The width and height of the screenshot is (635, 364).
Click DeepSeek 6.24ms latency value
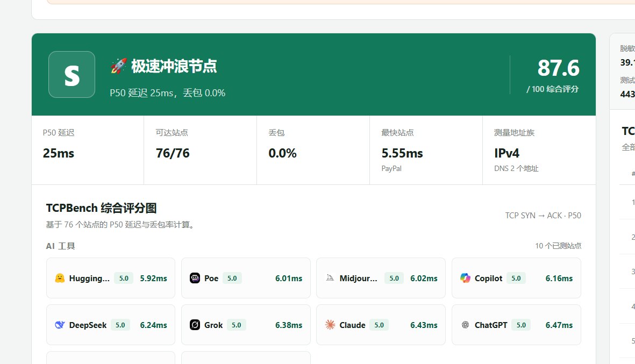tap(153, 325)
